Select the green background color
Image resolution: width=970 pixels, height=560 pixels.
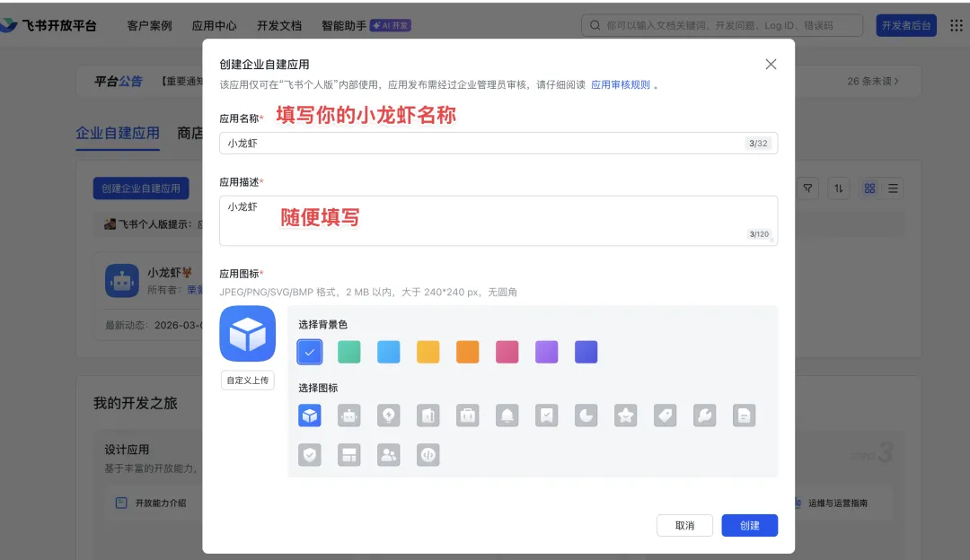coord(348,352)
